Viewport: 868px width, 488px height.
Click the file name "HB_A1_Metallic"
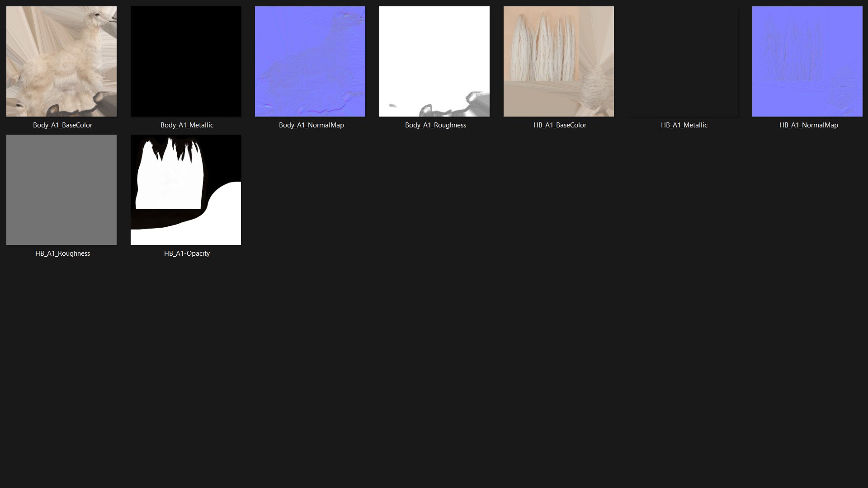684,125
